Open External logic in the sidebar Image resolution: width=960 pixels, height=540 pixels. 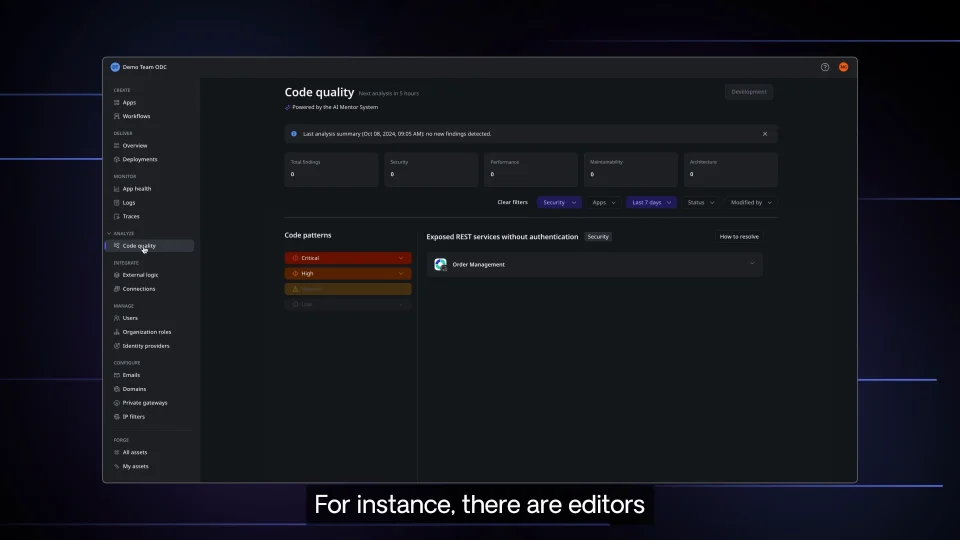(140, 275)
